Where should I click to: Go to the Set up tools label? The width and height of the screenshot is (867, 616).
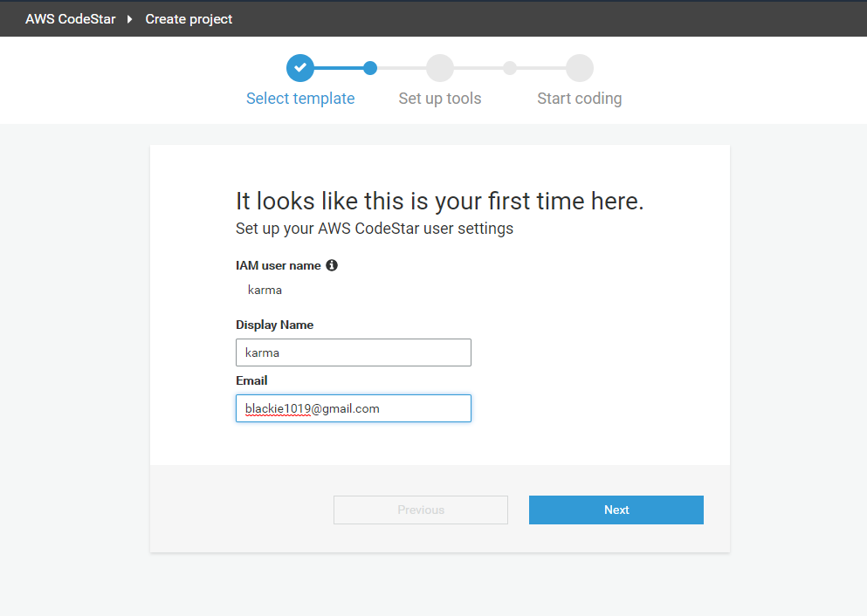[440, 99]
